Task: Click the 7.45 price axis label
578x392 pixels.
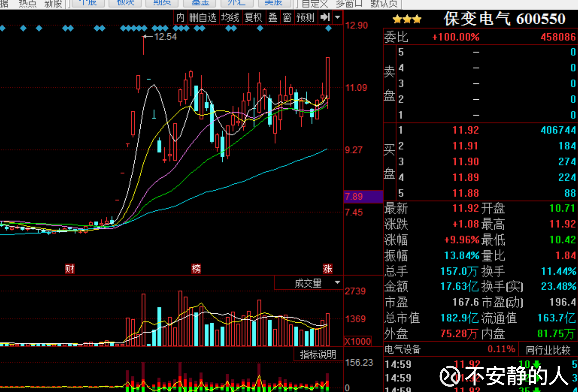Action: tap(354, 212)
